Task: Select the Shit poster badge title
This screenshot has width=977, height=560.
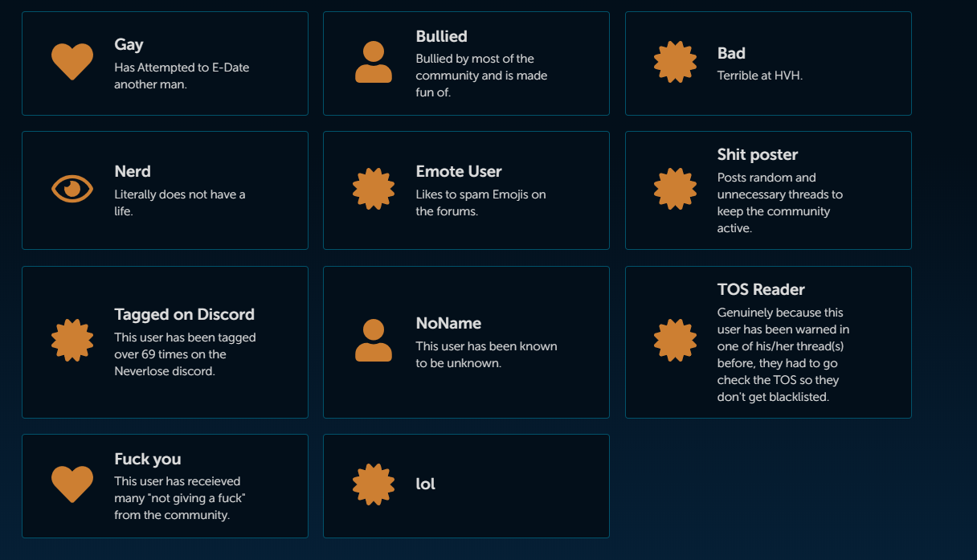Action: [758, 154]
